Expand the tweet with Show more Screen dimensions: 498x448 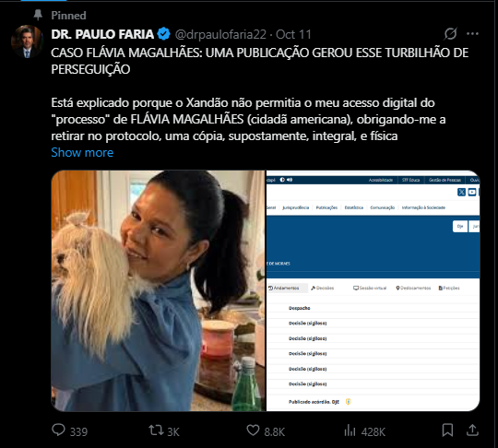pos(82,152)
